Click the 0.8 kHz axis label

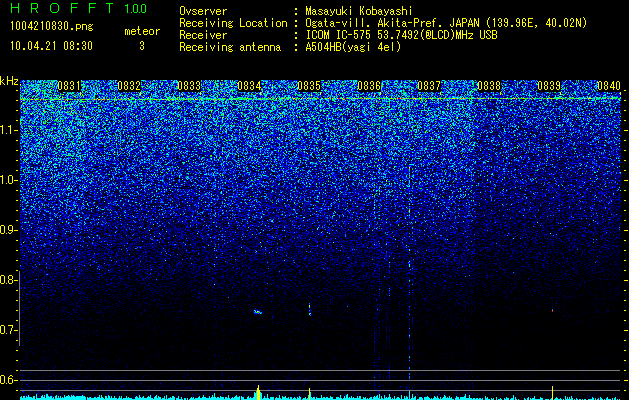tap(9, 280)
